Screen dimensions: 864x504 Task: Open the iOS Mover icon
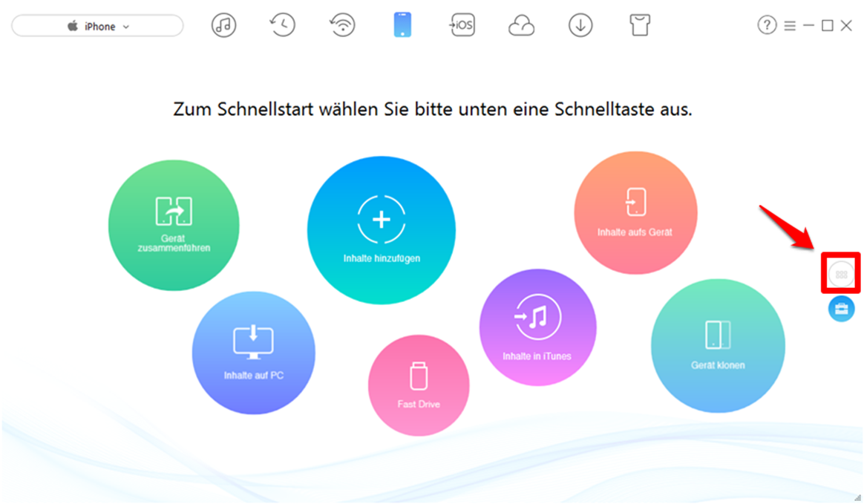(462, 25)
